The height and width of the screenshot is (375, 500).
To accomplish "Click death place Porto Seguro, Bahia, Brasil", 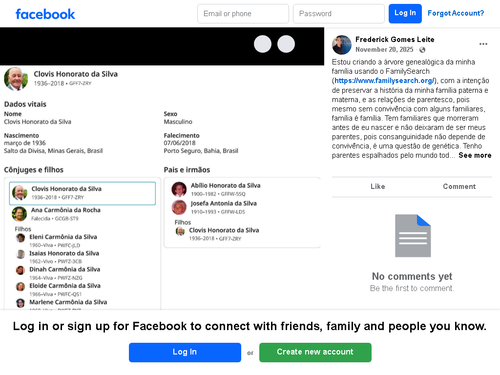I will pos(201,151).
